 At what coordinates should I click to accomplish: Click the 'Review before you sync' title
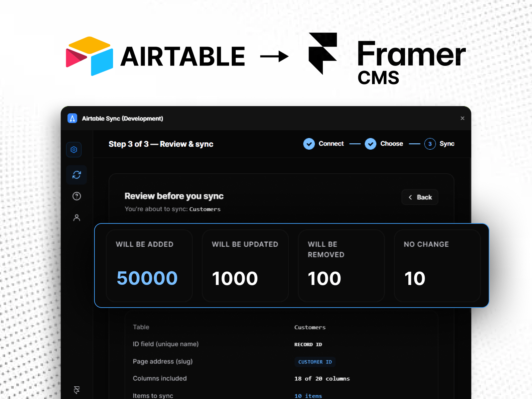click(x=174, y=196)
